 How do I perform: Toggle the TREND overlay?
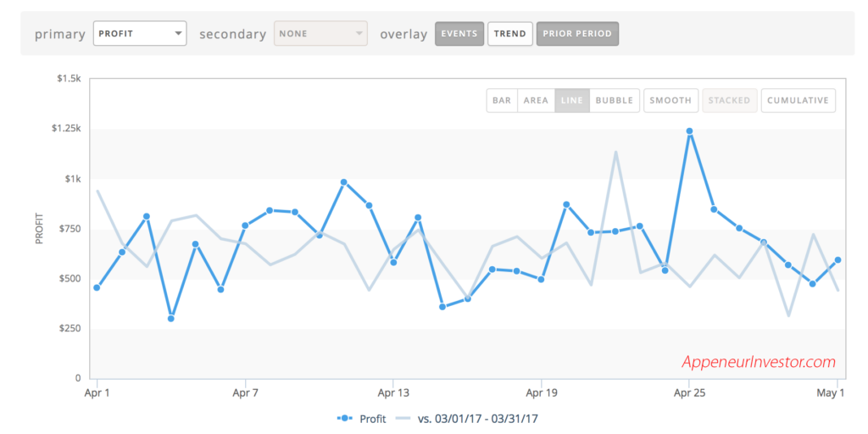(510, 34)
